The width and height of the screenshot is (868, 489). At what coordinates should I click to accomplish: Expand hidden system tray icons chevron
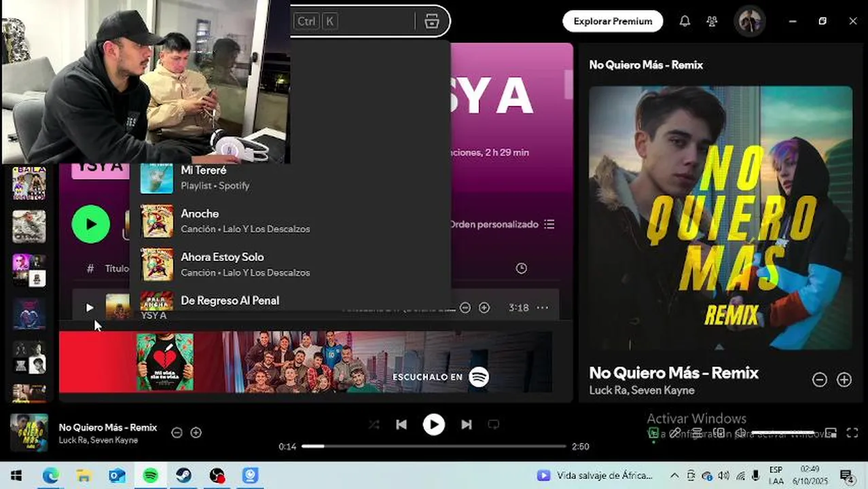click(x=674, y=475)
